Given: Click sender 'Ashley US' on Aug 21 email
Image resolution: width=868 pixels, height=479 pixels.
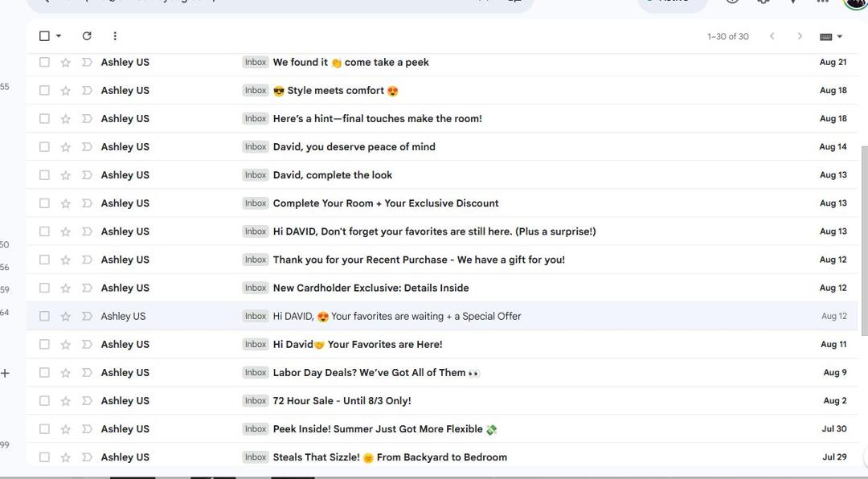Looking at the screenshot, I should [x=125, y=63].
